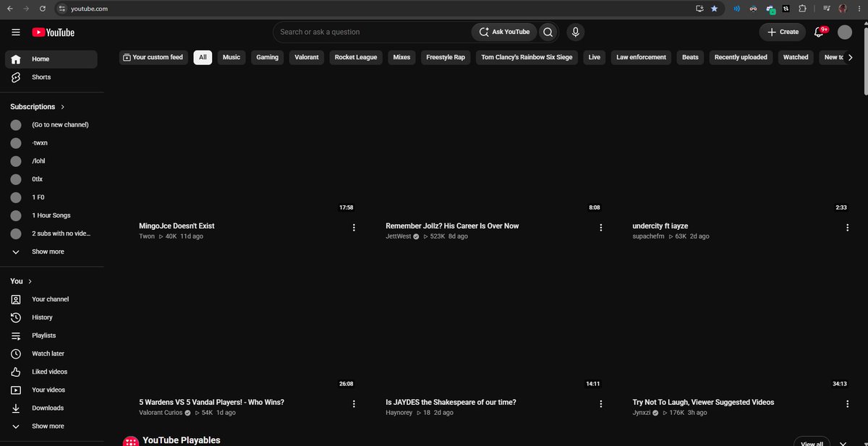Open options for undercity ft iayze video

(x=847, y=228)
